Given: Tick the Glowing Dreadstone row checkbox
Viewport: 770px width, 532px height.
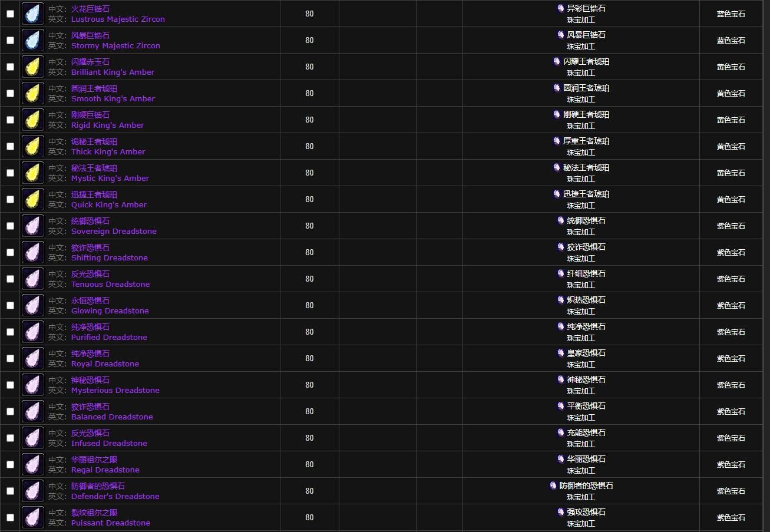Looking at the screenshot, I should pyautogui.click(x=10, y=305).
